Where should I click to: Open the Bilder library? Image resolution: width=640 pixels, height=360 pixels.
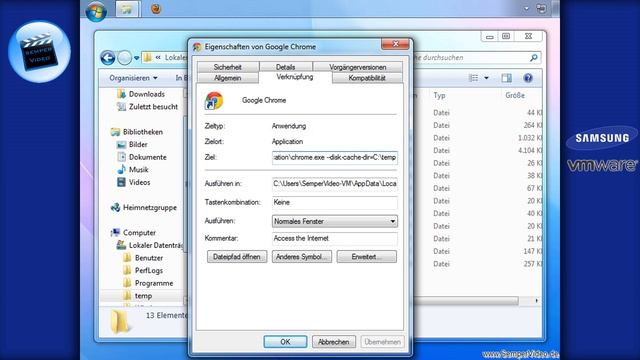click(x=138, y=144)
